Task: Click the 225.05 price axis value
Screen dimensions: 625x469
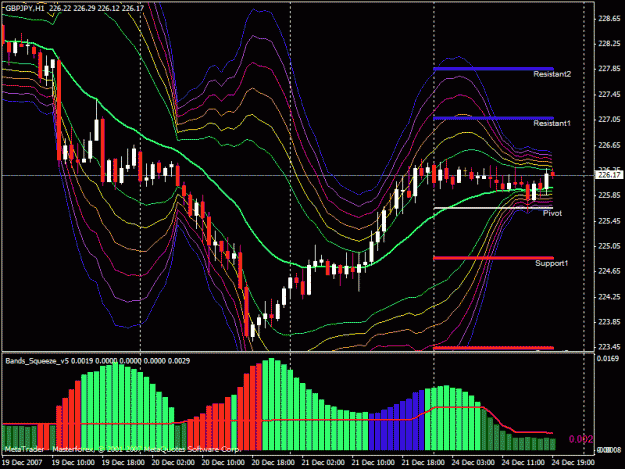Action: click(x=609, y=246)
